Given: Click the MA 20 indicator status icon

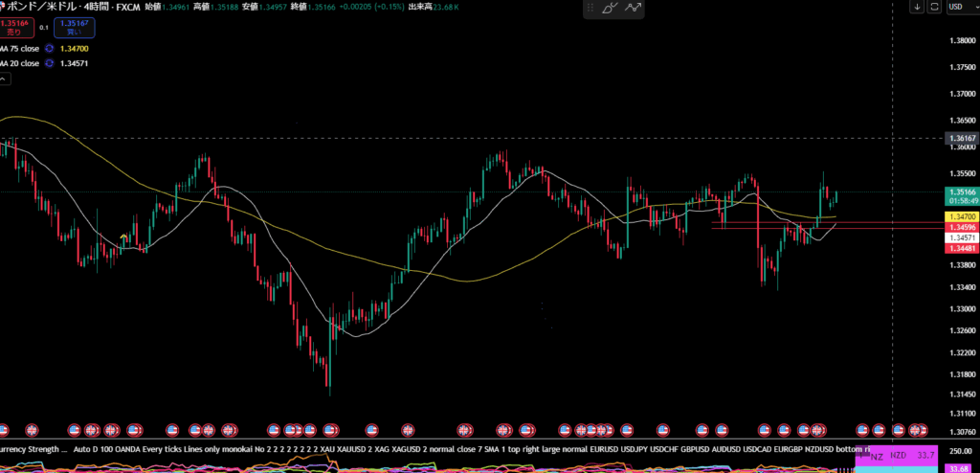Looking at the screenshot, I should click(x=49, y=63).
